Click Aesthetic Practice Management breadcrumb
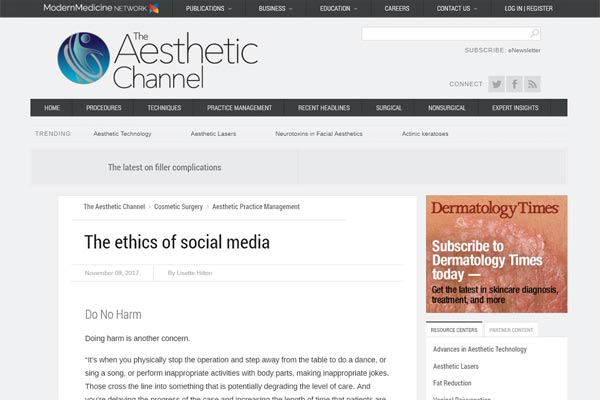The width and height of the screenshot is (600, 400). 256,207
